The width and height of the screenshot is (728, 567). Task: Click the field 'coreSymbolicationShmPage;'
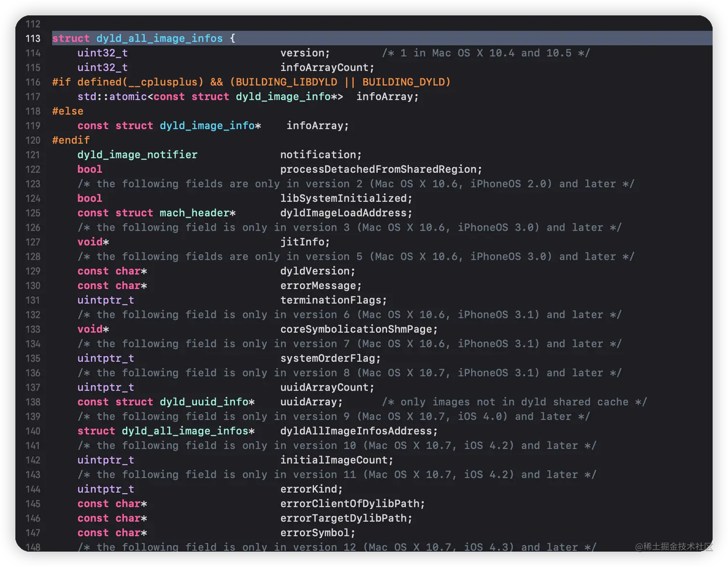click(x=359, y=330)
